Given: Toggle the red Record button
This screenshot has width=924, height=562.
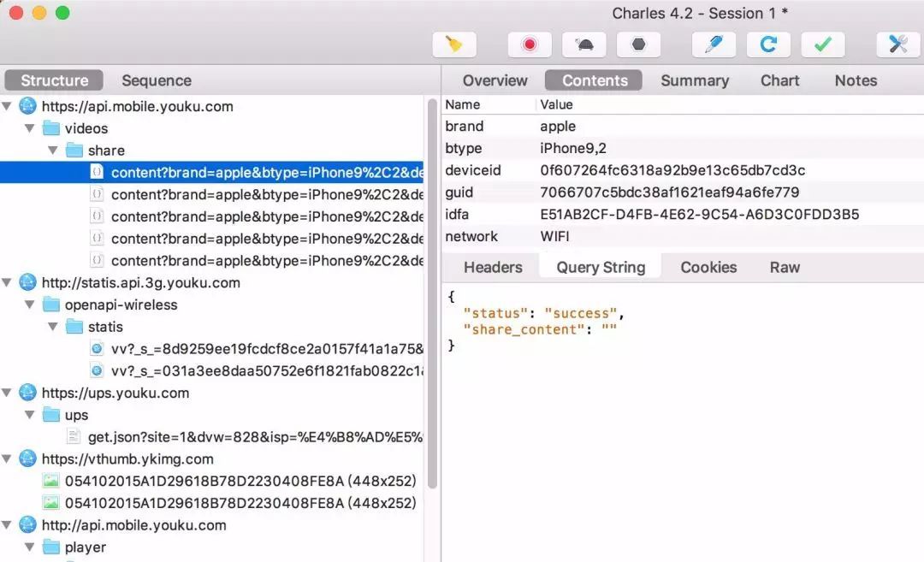Looking at the screenshot, I should click(530, 44).
